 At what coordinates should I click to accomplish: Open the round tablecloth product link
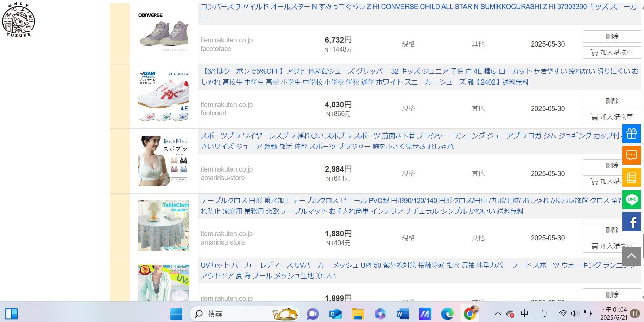point(339,201)
